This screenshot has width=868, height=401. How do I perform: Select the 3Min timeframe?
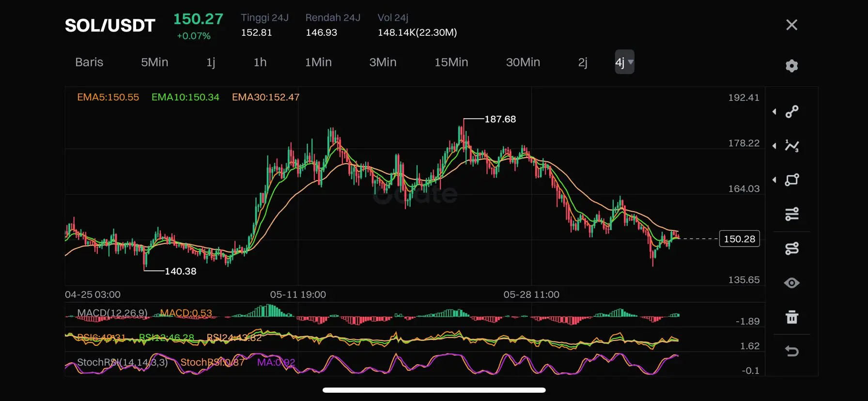coord(383,62)
